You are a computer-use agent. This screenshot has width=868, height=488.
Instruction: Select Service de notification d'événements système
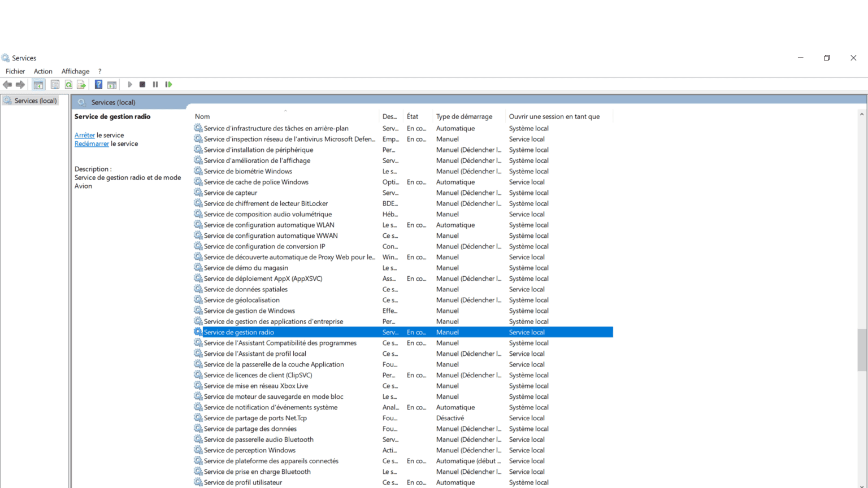[271, 407]
